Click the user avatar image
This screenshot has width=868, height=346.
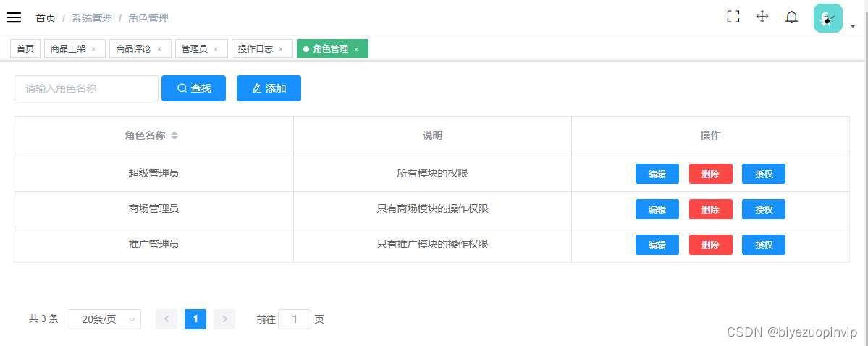827,18
